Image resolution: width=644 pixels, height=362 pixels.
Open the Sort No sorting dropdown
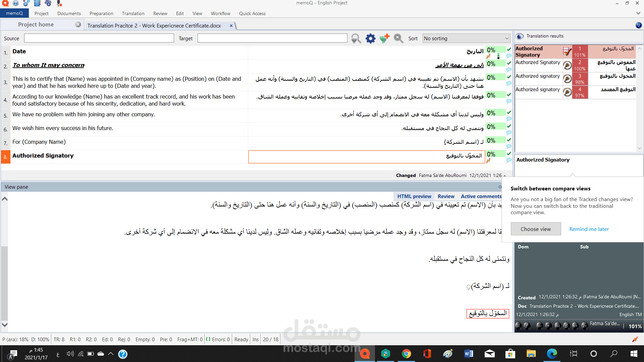click(466, 39)
